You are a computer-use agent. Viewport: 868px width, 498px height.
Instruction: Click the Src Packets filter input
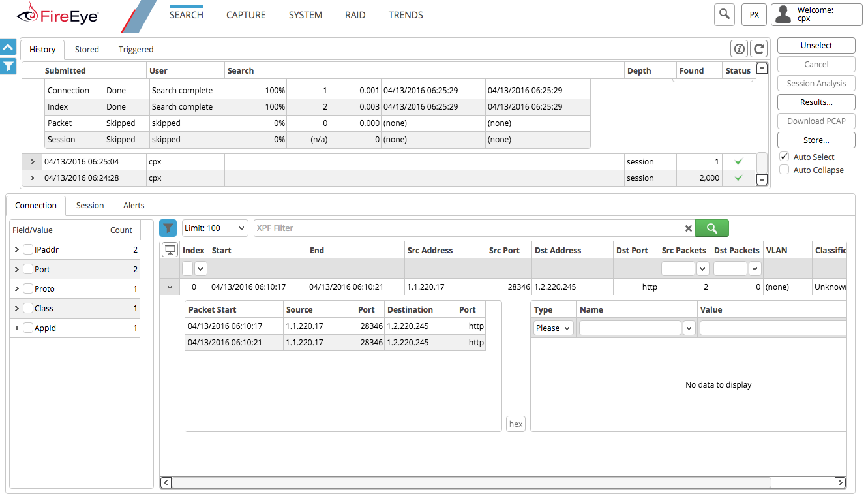pyautogui.click(x=678, y=268)
